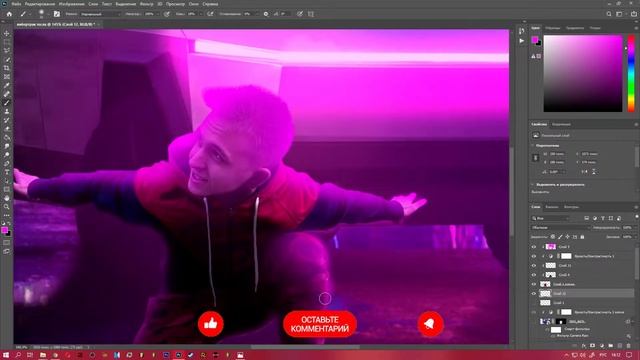The height and width of the screenshot is (360, 640).
Task: Select the Move tool
Action: [7, 33]
